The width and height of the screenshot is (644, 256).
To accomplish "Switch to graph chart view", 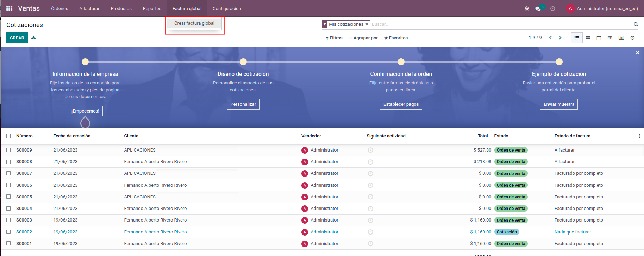I will 621,38.
